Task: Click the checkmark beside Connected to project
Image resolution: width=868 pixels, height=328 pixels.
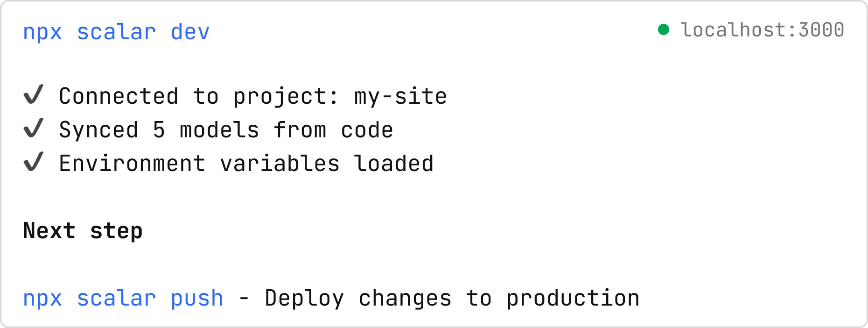Action: click(34, 95)
